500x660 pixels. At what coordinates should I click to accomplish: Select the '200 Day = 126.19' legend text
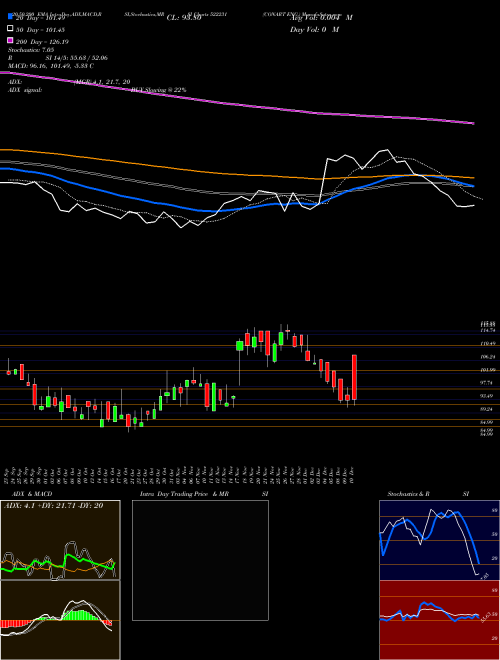(42, 41)
